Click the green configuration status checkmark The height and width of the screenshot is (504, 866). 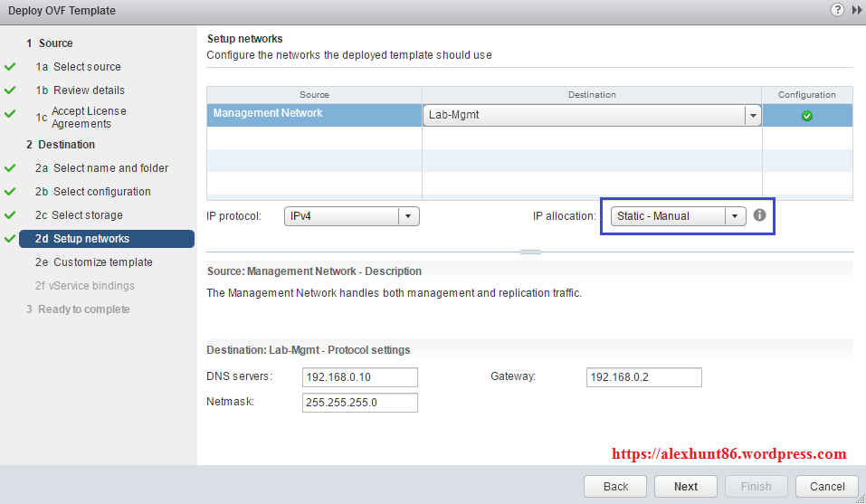807,116
